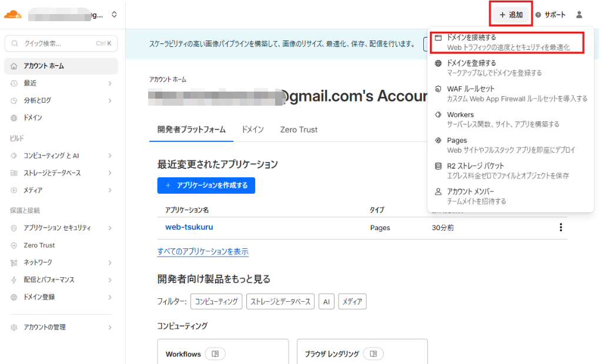Toggle the AI filter chip
602x364 pixels.
[x=326, y=301]
